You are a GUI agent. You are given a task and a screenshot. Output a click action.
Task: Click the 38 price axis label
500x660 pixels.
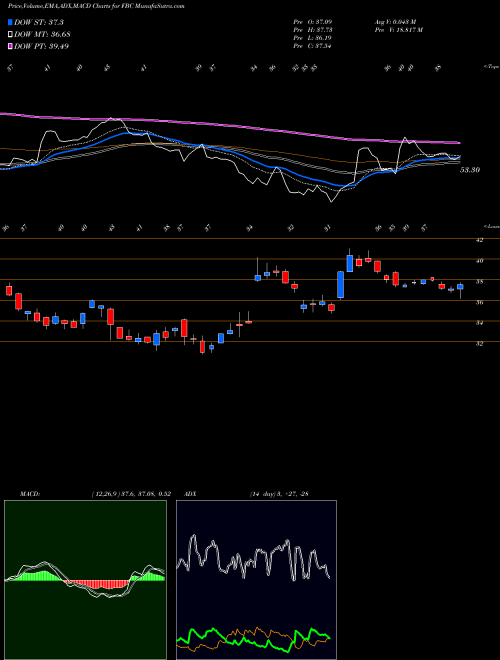[x=479, y=281]
